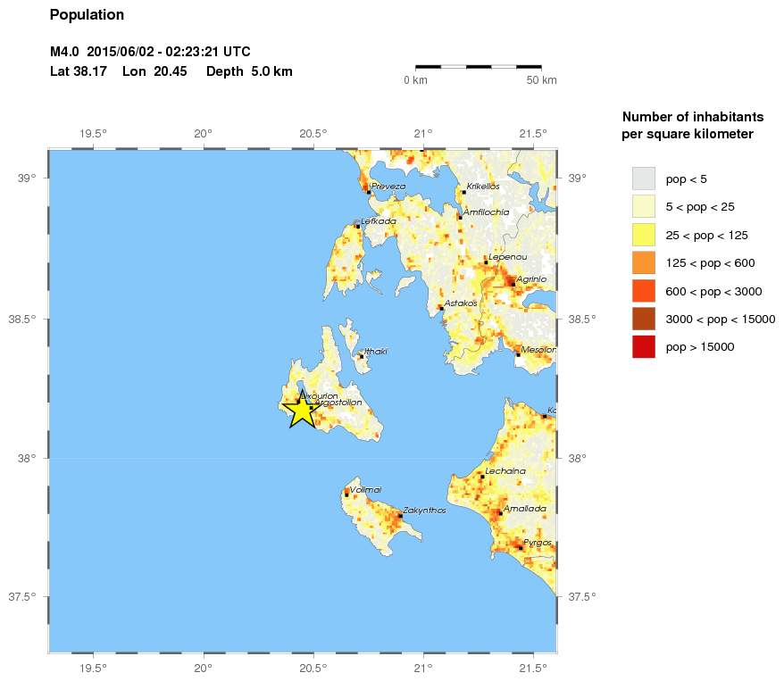Click the 'Number of inhabitants per square kilometer' heading
Image resolution: width=784 pixels, height=681 pixels.
pyautogui.click(x=693, y=126)
